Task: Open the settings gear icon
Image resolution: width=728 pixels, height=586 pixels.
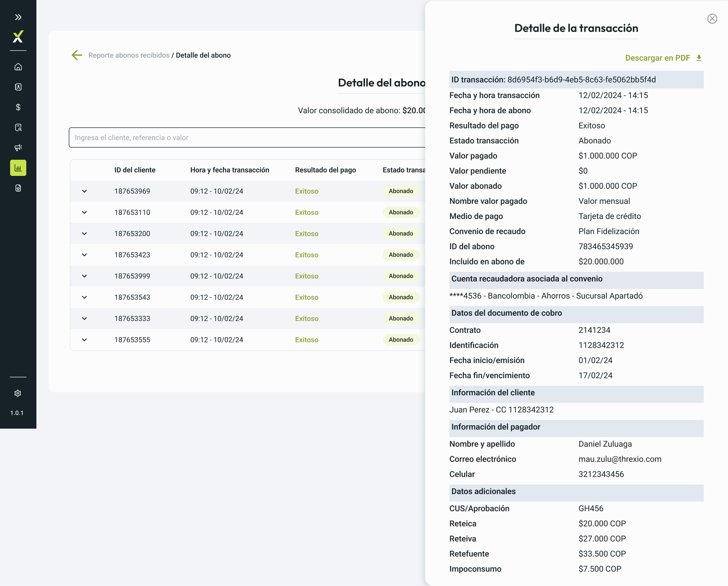Action: coord(18,393)
